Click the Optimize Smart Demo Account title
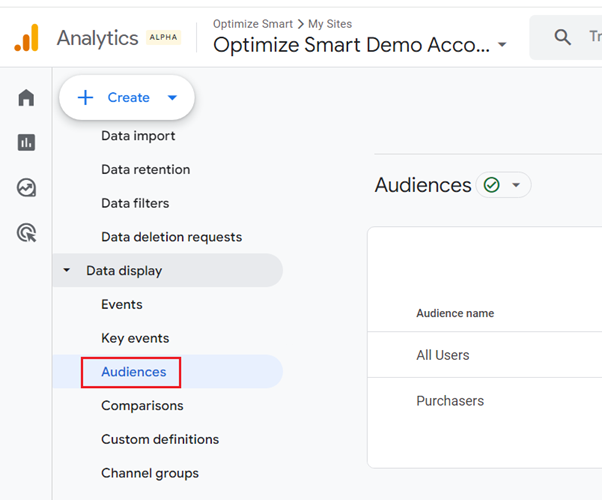This screenshot has height=500, width=602. 351,45
